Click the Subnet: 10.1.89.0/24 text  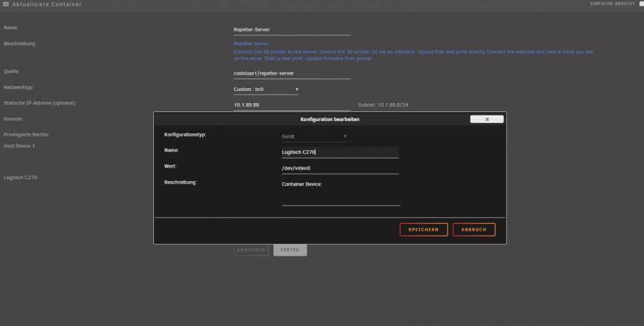(383, 105)
